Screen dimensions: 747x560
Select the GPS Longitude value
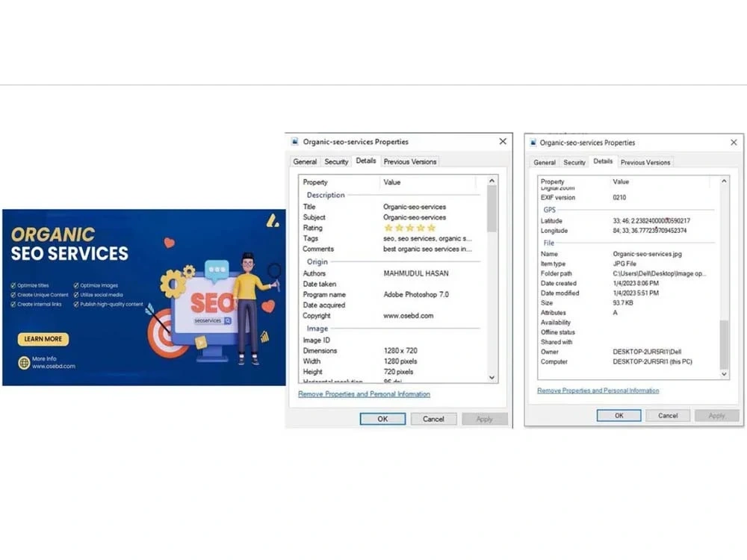point(650,231)
